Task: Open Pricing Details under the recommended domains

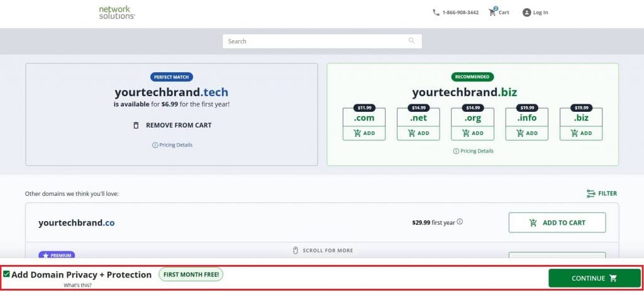Action: [x=473, y=151]
